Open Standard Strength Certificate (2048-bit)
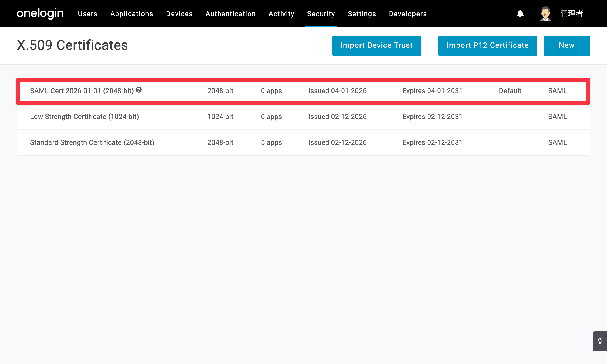The width and height of the screenshot is (607, 364). point(92,142)
